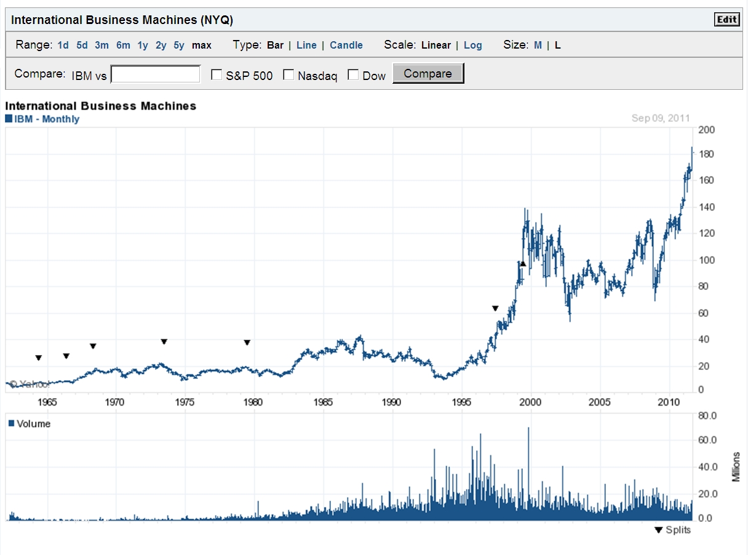The image size is (756, 555).
Task: Click the 2000 x-axis label
Action: [x=531, y=402]
